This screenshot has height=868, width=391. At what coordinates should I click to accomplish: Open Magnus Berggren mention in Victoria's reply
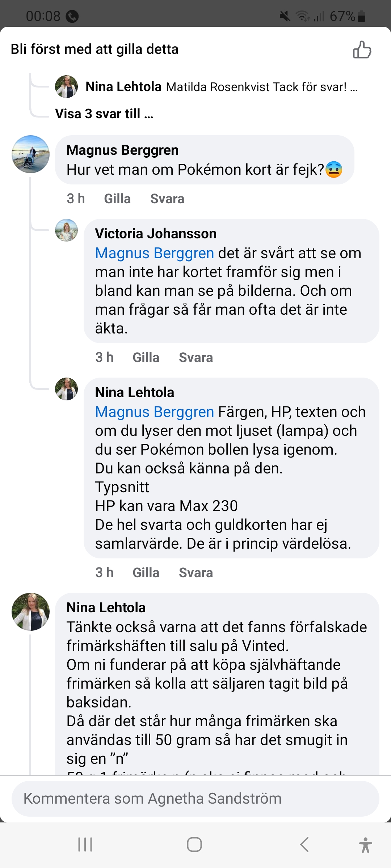pos(154,253)
